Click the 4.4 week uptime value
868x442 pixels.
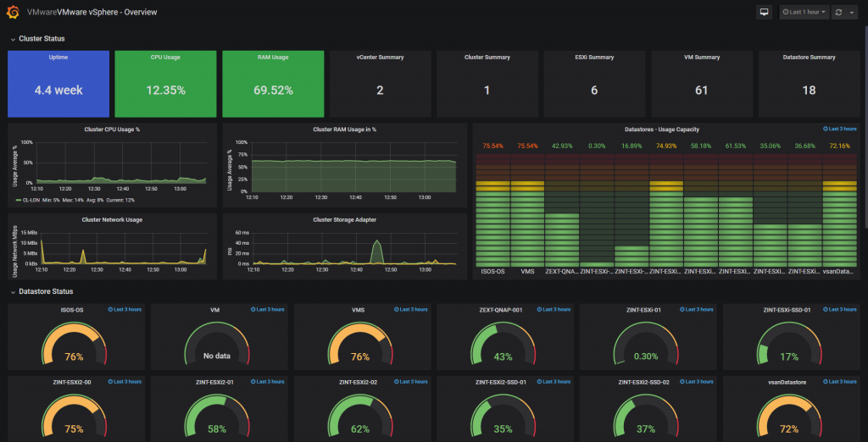58,90
